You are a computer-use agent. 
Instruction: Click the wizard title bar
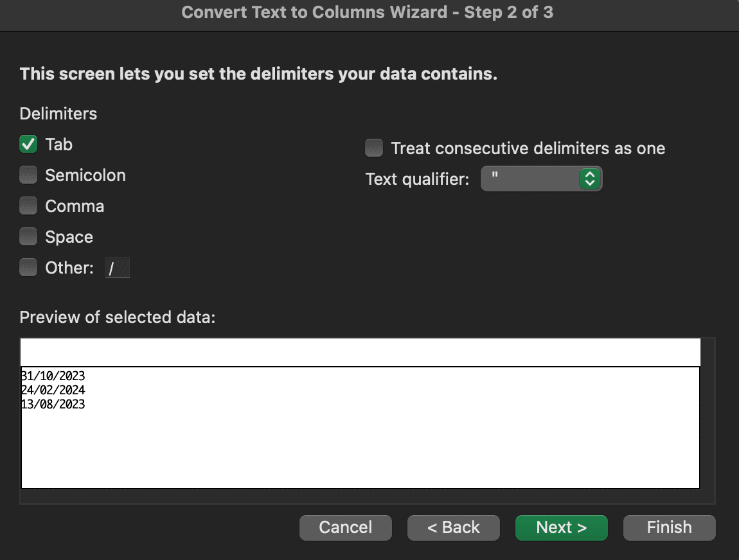[369, 12]
